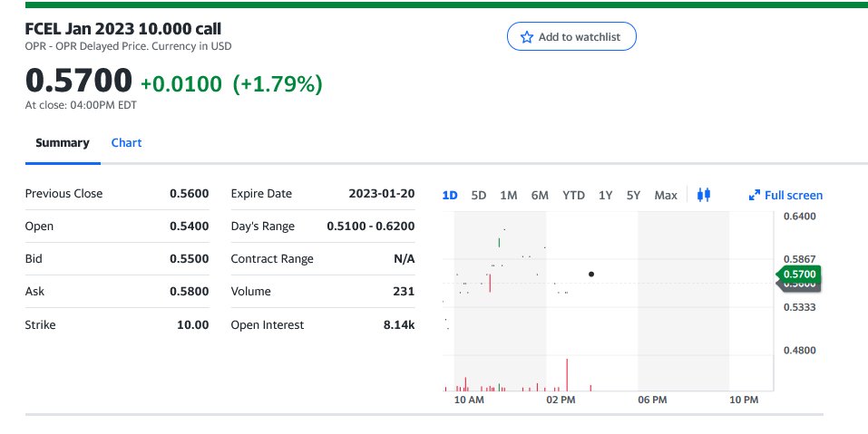Image resolution: width=868 pixels, height=434 pixels.
Task: Select the 5D chart range
Action: [478, 195]
